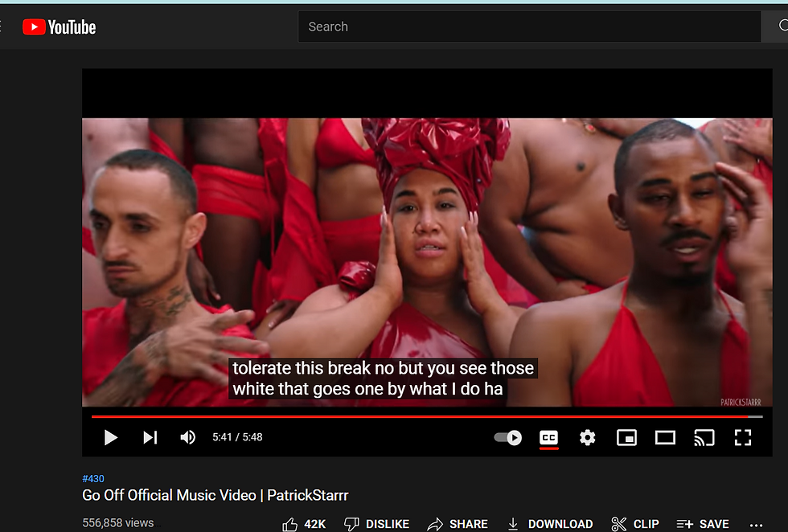This screenshot has width=788, height=532.
Task: Click the video title Go Off Official Music Video
Action: click(x=215, y=495)
